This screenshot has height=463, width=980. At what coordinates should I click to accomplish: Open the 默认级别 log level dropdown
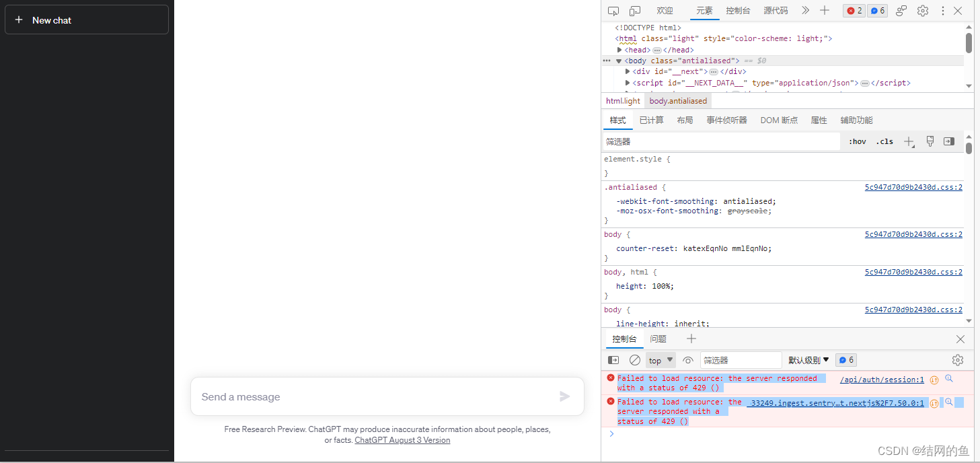809,360
